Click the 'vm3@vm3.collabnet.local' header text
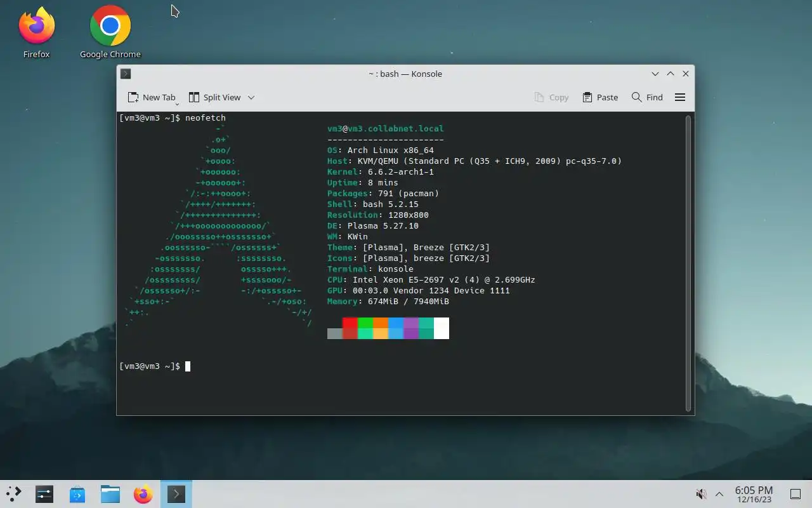This screenshot has width=812, height=508. (x=386, y=129)
